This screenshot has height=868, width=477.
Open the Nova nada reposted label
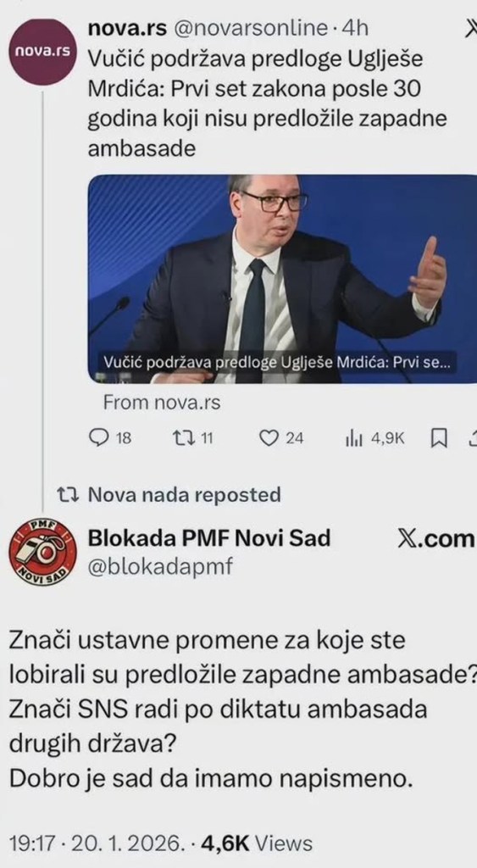[185, 494]
